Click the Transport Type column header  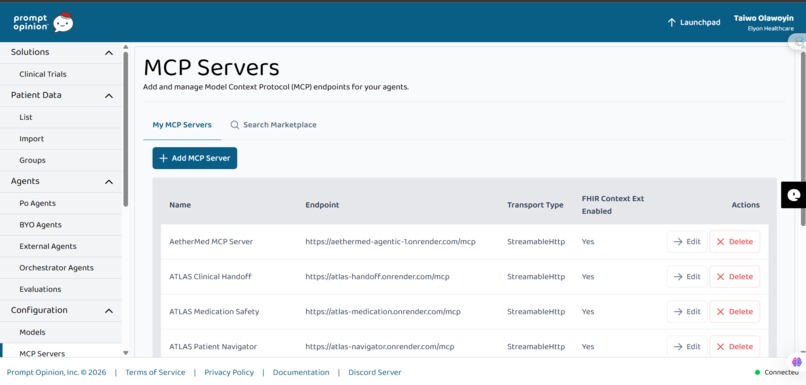click(x=535, y=205)
